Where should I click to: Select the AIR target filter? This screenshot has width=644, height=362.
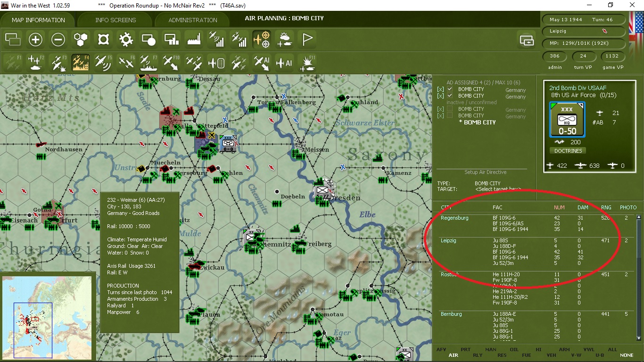pyautogui.click(x=454, y=355)
